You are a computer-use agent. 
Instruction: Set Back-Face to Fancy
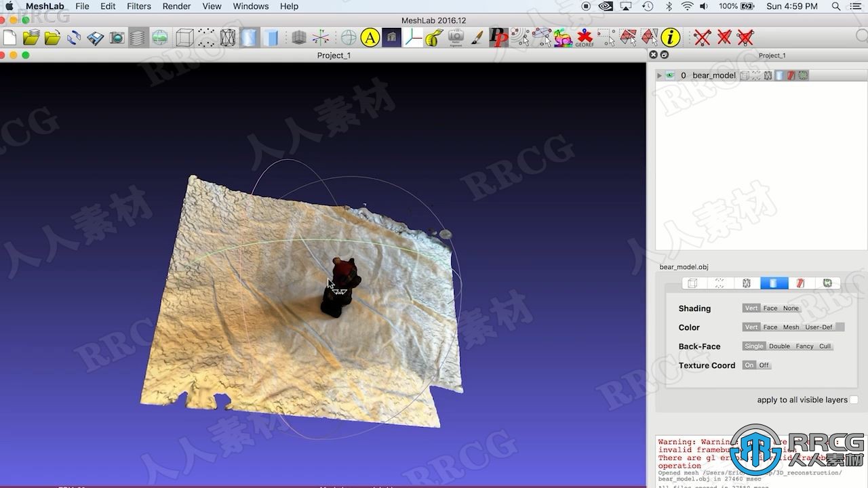(804, 346)
